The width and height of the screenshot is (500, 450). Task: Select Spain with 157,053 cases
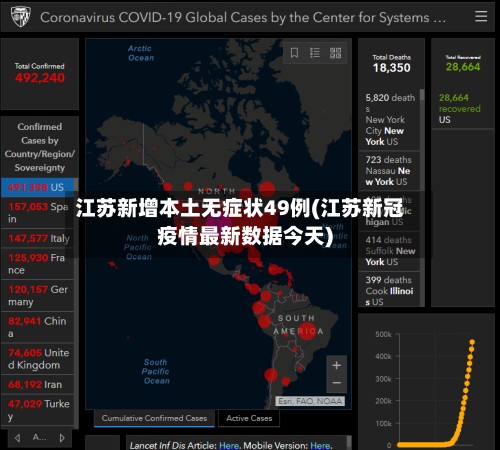tap(37, 213)
